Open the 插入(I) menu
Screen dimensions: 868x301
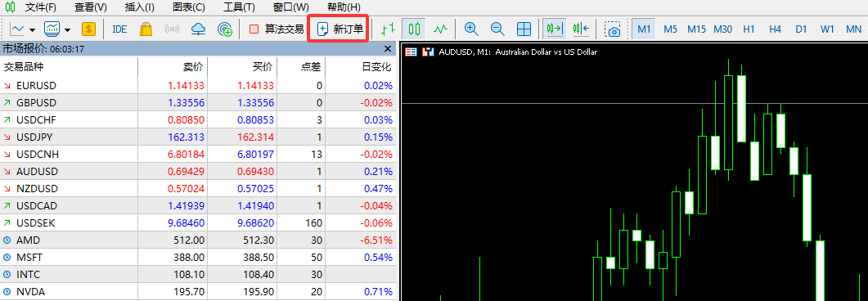coord(140,7)
